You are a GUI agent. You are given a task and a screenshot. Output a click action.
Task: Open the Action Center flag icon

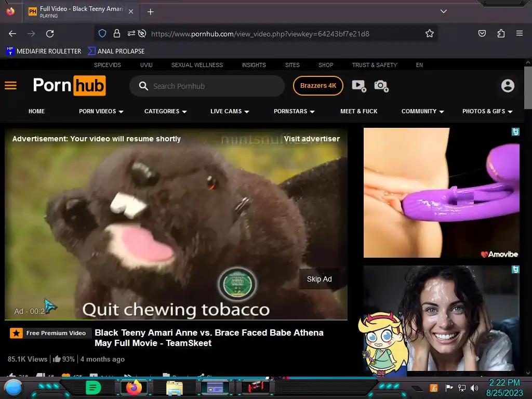click(x=449, y=388)
